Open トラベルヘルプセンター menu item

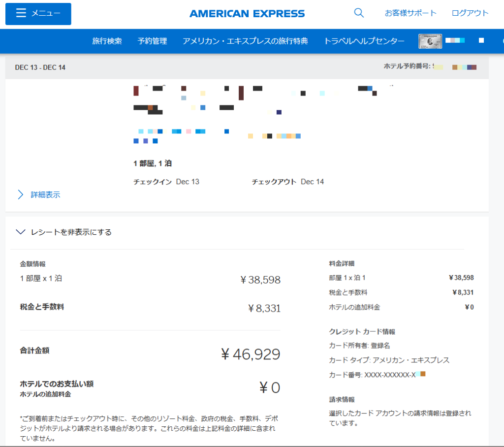(364, 41)
